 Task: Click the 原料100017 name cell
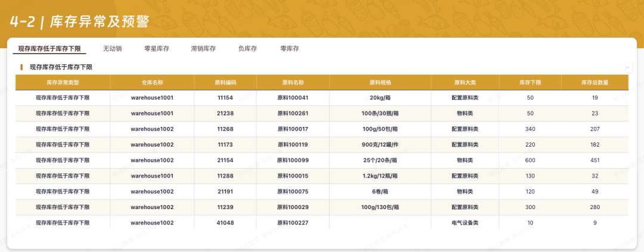click(293, 129)
